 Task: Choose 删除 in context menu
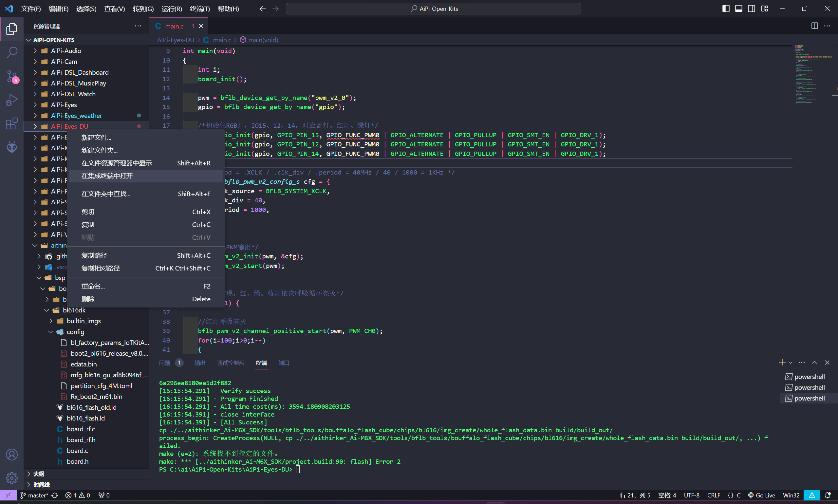point(146,299)
